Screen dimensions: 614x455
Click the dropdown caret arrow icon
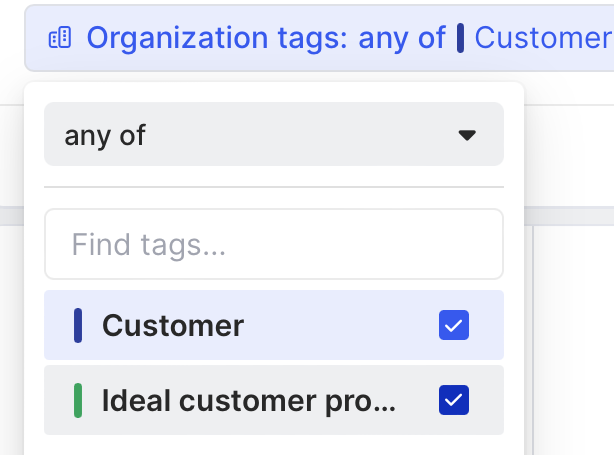tap(466, 135)
